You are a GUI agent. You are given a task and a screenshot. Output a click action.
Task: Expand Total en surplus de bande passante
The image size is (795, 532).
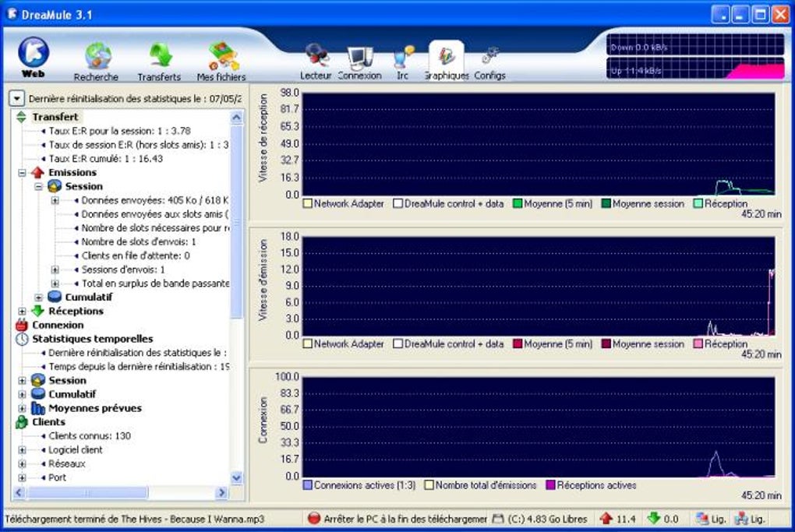pos(55,284)
